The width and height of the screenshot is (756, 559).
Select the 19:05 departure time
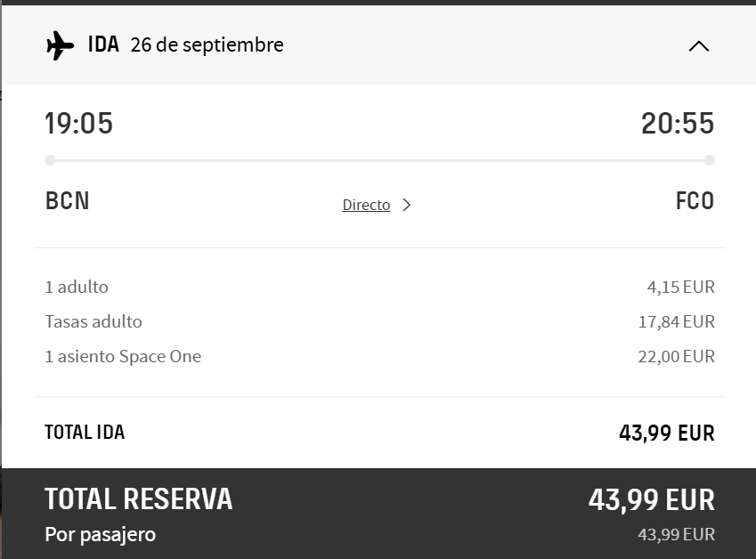pos(79,124)
